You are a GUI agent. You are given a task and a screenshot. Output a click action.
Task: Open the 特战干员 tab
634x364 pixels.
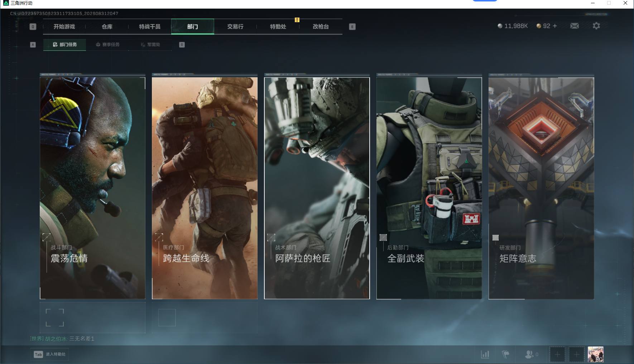coord(150,26)
